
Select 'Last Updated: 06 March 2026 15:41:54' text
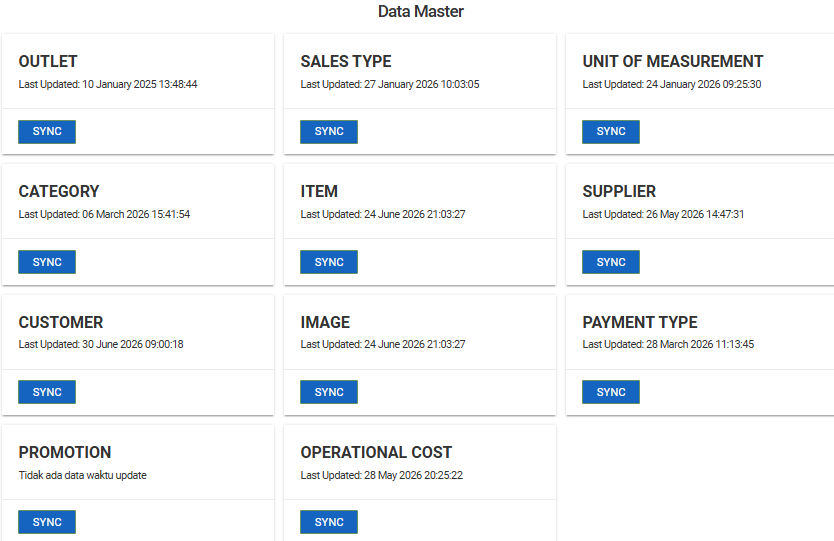coord(104,214)
